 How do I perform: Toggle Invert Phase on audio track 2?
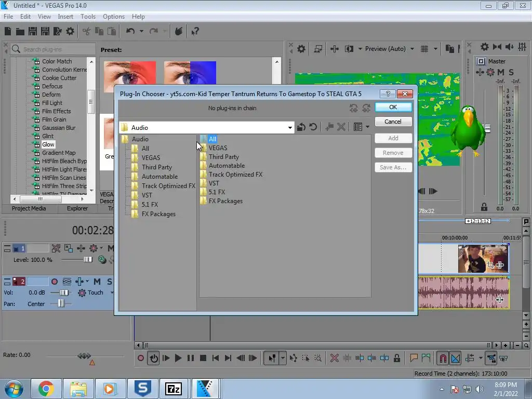(67, 282)
